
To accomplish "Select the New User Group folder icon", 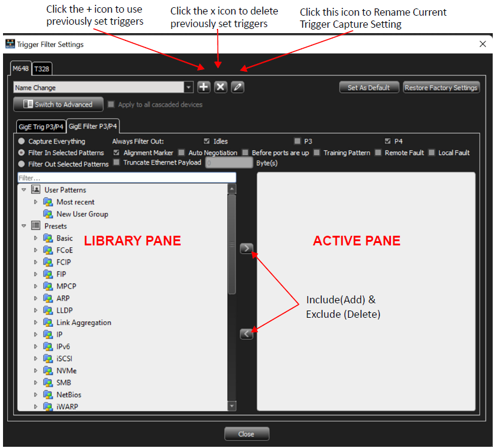I will tap(48, 214).
